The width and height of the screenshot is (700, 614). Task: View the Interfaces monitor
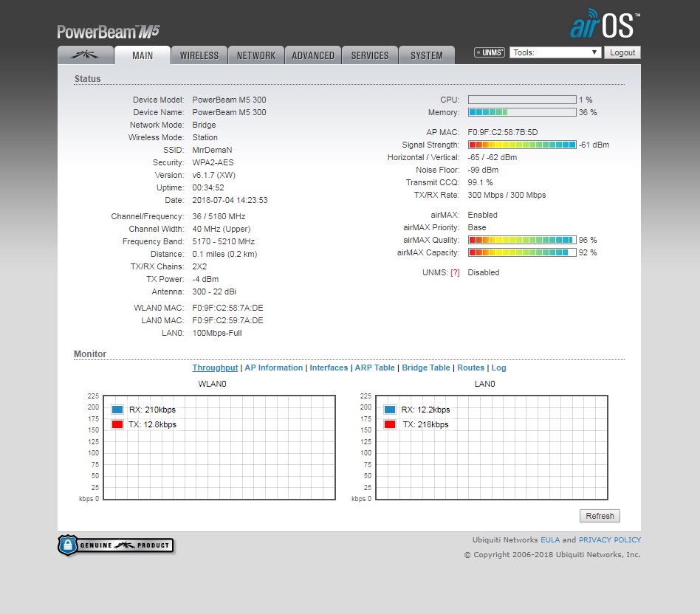point(329,368)
